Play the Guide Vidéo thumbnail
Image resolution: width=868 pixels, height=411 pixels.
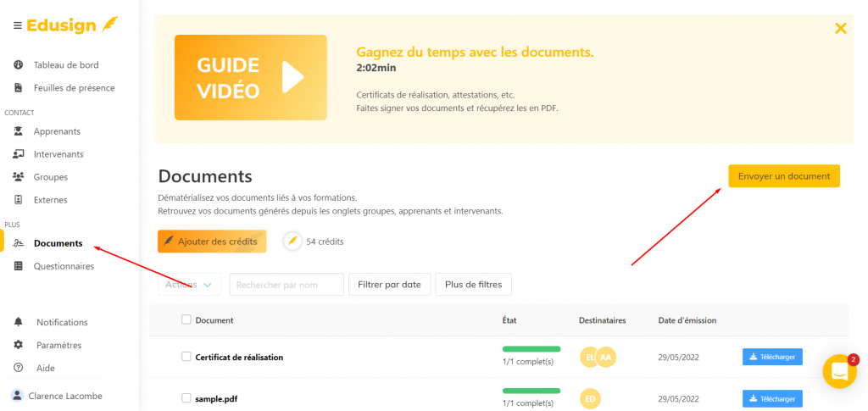point(251,77)
